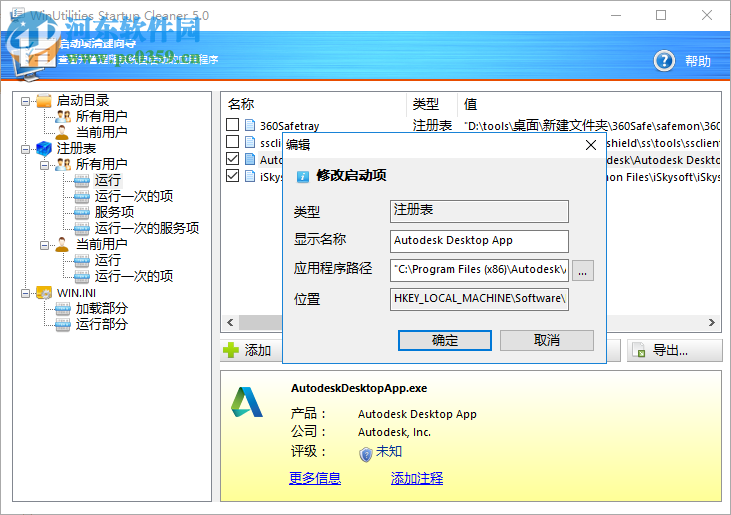The image size is (731, 515).
Task: Click the 360Safetray file icon
Action: point(250,125)
